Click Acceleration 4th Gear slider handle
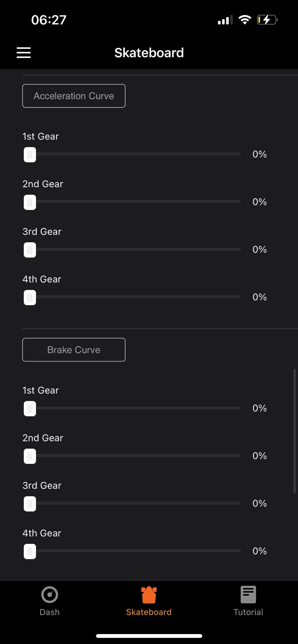 point(30,298)
